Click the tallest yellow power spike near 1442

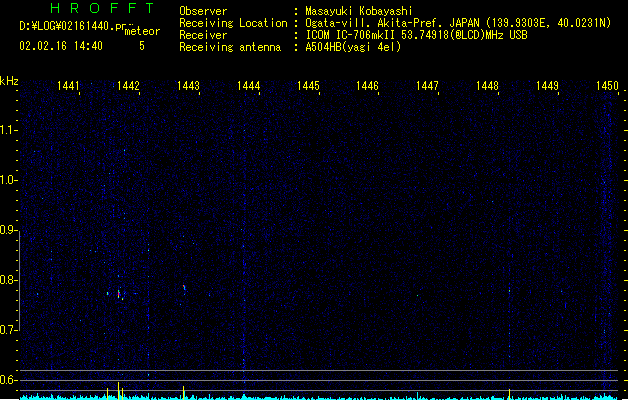click(x=118, y=390)
